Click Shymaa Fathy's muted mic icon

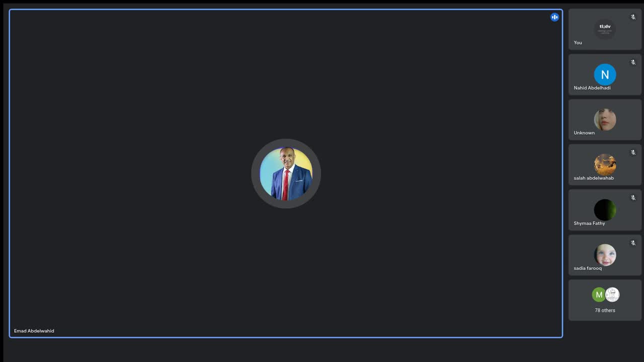[x=633, y=198]
